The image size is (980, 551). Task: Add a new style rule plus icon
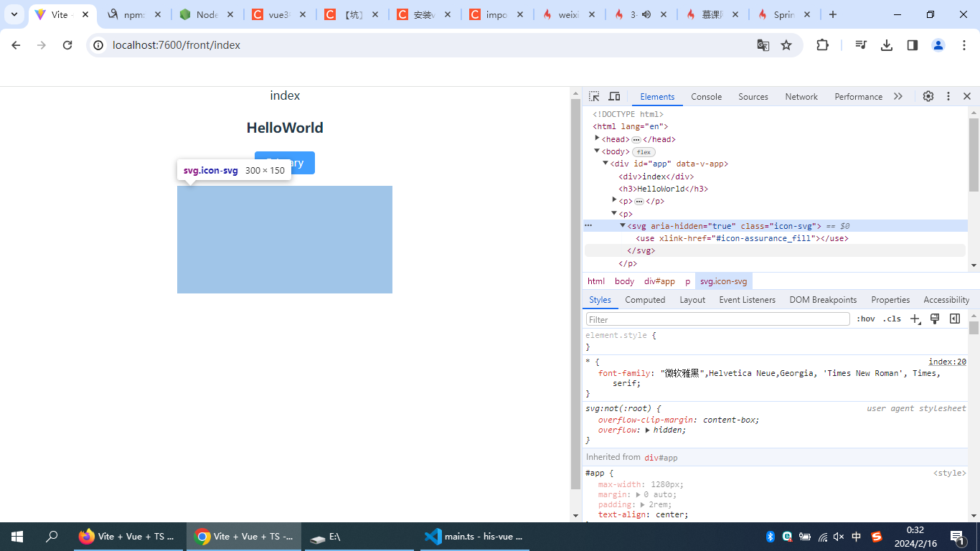tap(915, 319)
